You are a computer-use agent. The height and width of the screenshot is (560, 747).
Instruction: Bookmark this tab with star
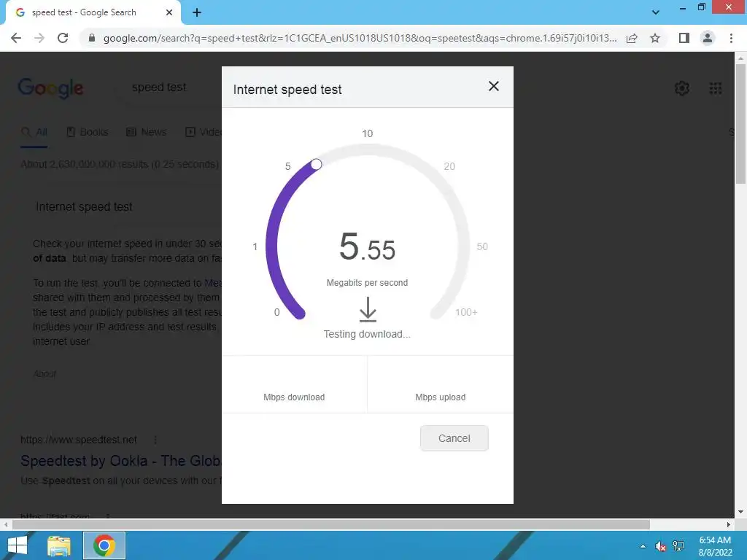point(655,38)
